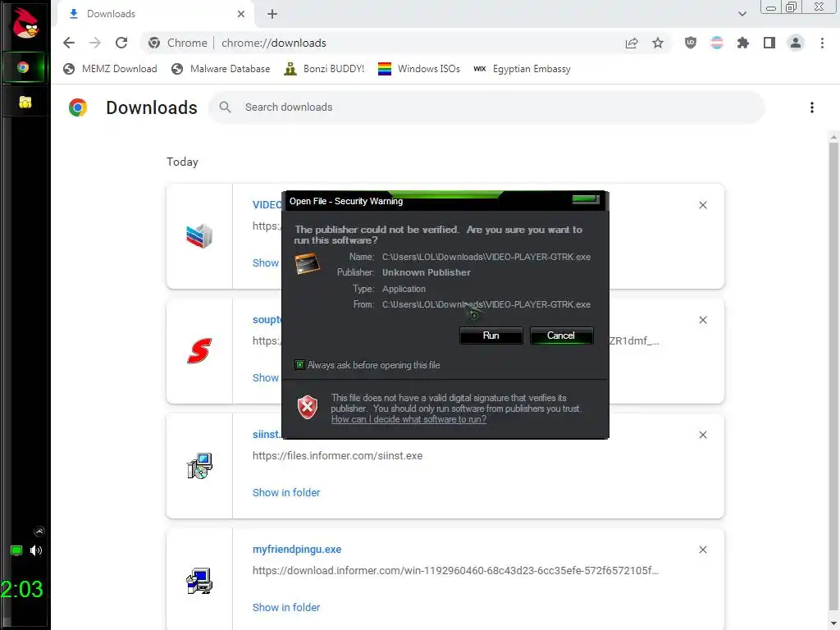Open the Chrome three-dot menu
Image resolution: width=840 pixels, height=630 pixels.
coord(822,43)
